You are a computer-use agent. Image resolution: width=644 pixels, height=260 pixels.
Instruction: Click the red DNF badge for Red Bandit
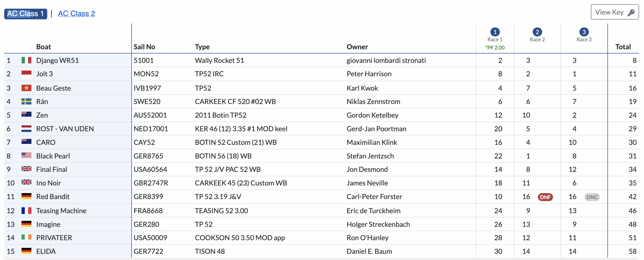click(x=545, y=197)
